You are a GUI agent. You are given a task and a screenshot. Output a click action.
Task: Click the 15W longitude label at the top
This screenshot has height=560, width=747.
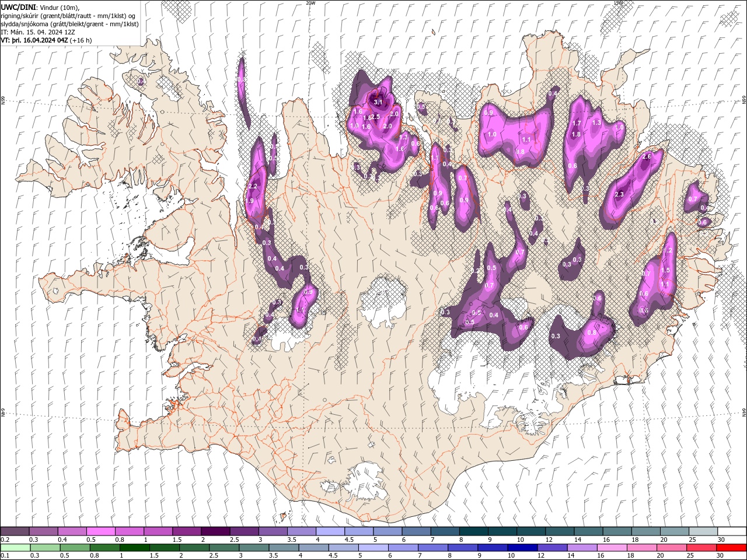point(618,3)
